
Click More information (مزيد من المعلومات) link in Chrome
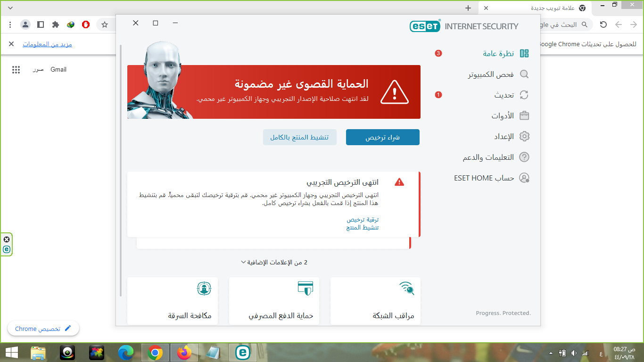(x=47, y=44)
